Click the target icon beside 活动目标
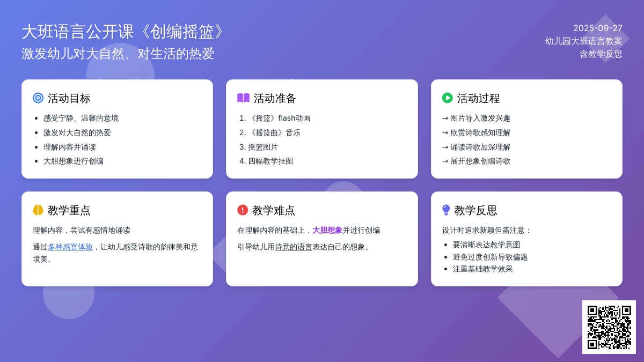This screenshot has width=644, height=362. click(38, 98)
